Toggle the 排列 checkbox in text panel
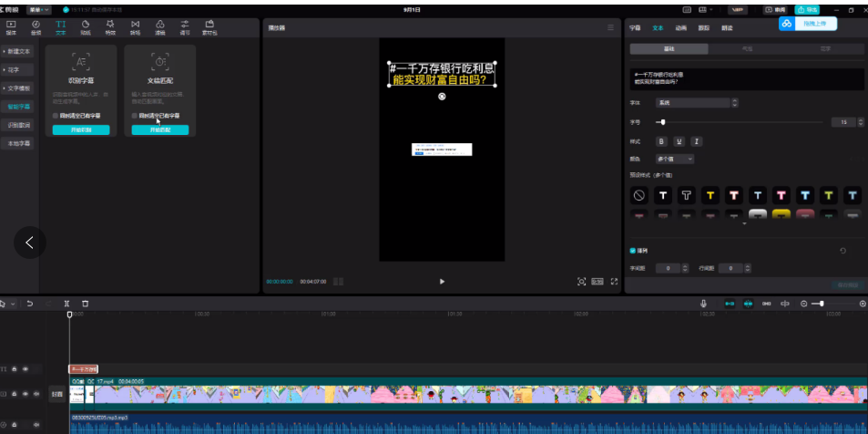 [633, 250]
